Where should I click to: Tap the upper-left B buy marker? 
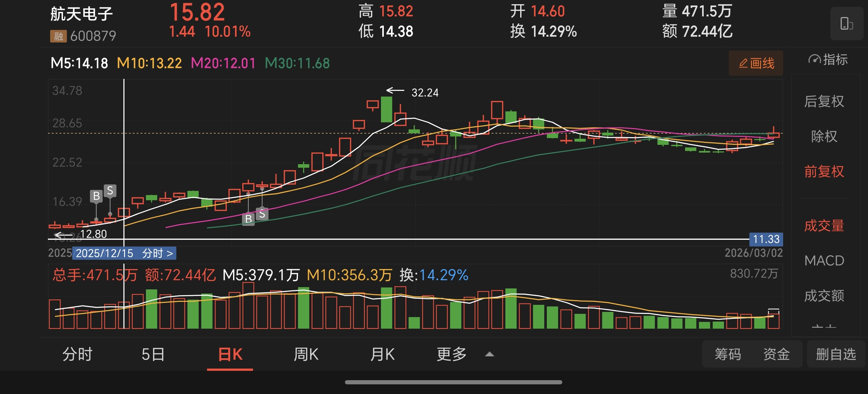click(x=96, y=196)
